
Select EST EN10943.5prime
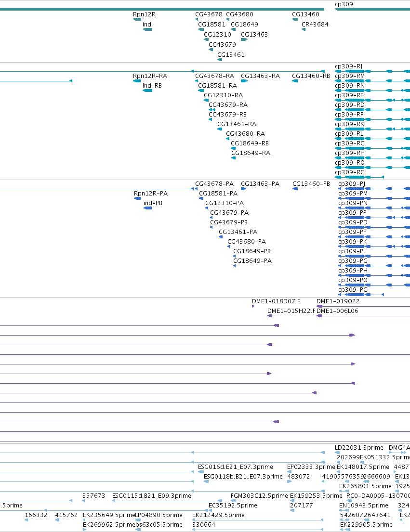[x=363, y=506]
